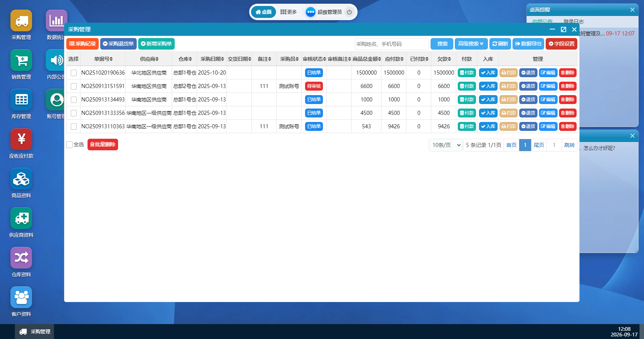
Task: Check the box for order NO251020190636
Action: click(x=74, y=73)
